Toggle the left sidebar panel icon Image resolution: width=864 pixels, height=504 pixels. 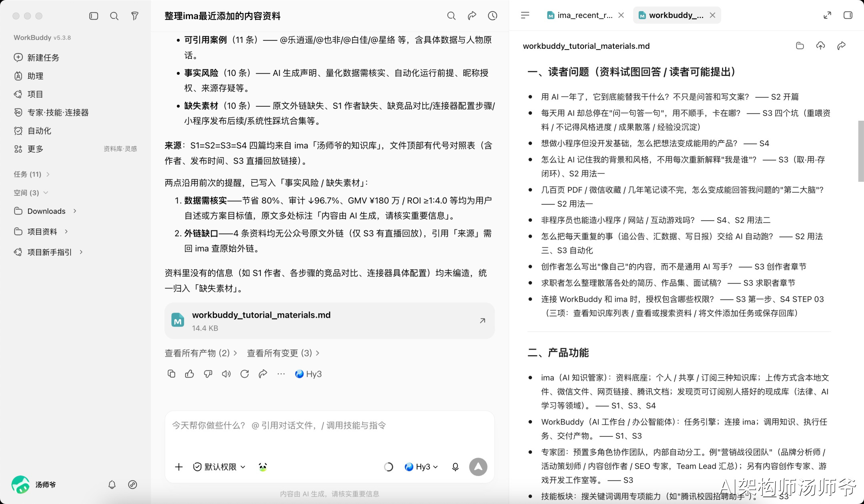click(94, 16)
